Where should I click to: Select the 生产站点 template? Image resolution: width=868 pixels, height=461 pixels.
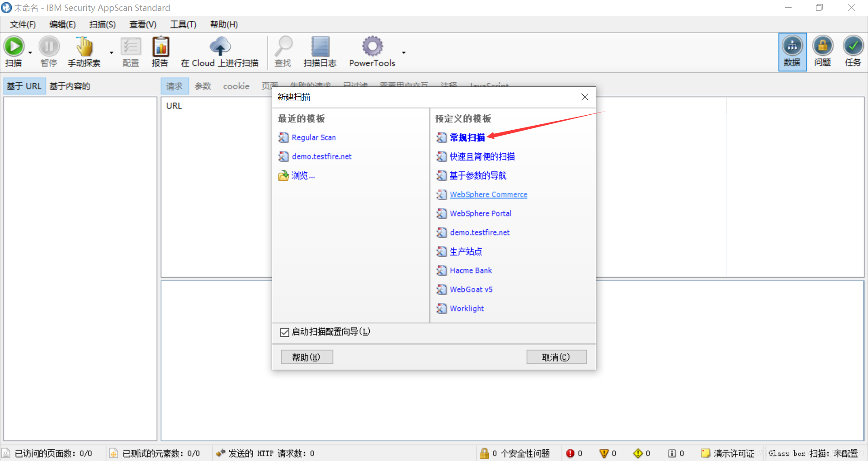pyautogui.click(x=466, y=251)
